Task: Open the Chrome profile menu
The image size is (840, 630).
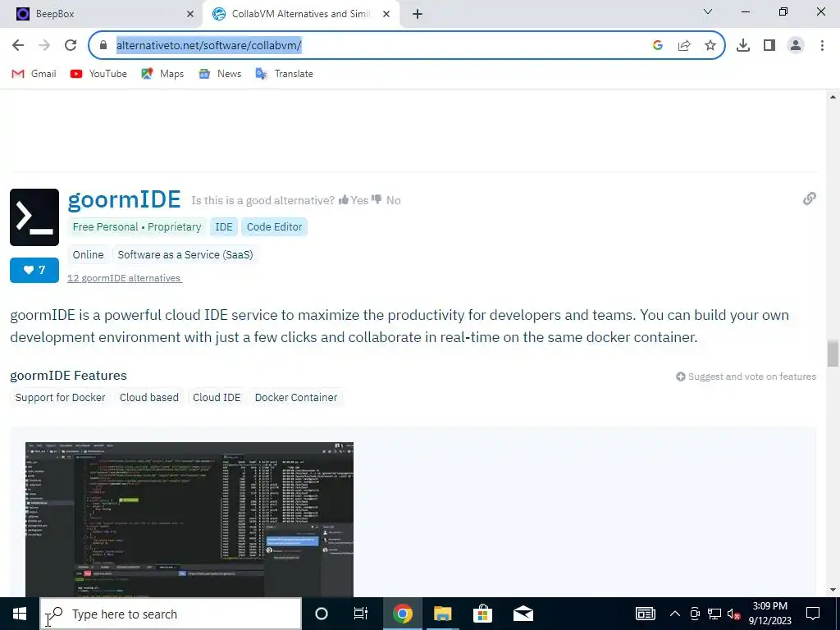Action: 796,46
